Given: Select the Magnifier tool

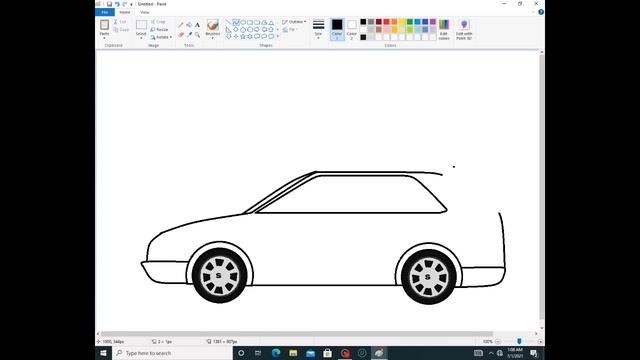Looking at the screenshot, I should [198, 35].
